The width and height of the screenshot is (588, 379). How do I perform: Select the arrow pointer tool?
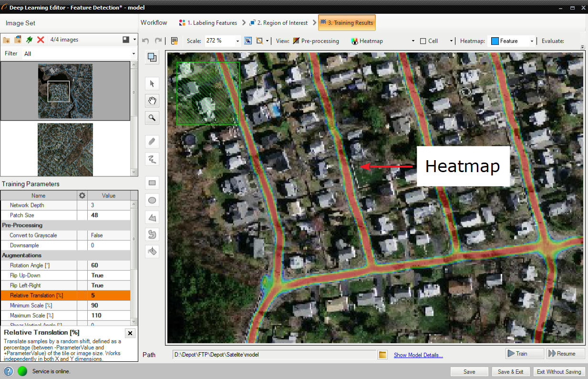pos(152,83)
